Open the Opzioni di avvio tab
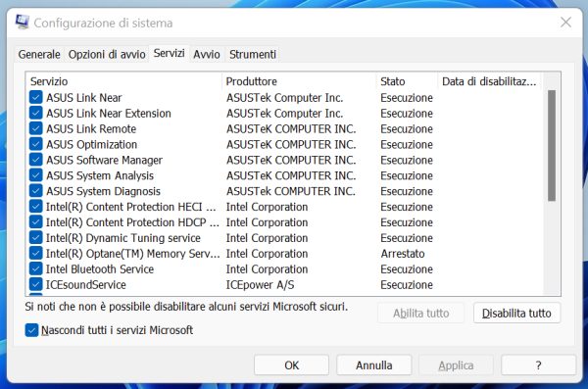The width and height of the screenshot is (588, 389). [107, 55]
